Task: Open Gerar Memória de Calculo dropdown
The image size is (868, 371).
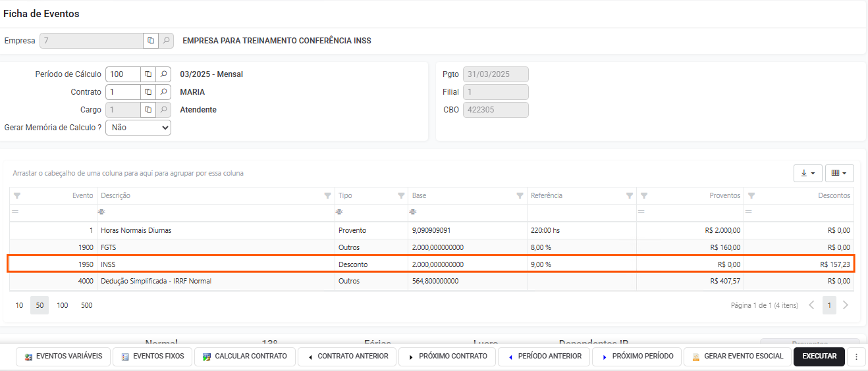Action: [x=138, y=128]
